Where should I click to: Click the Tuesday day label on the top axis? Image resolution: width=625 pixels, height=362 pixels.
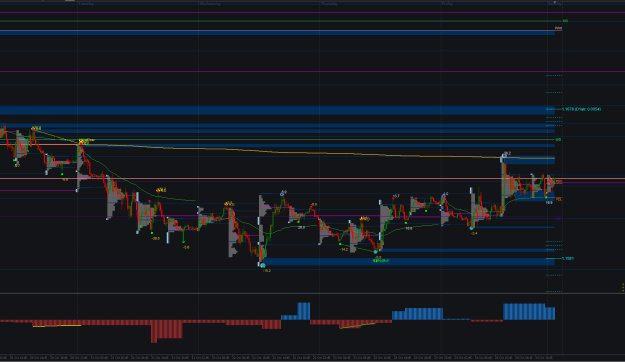86,4
